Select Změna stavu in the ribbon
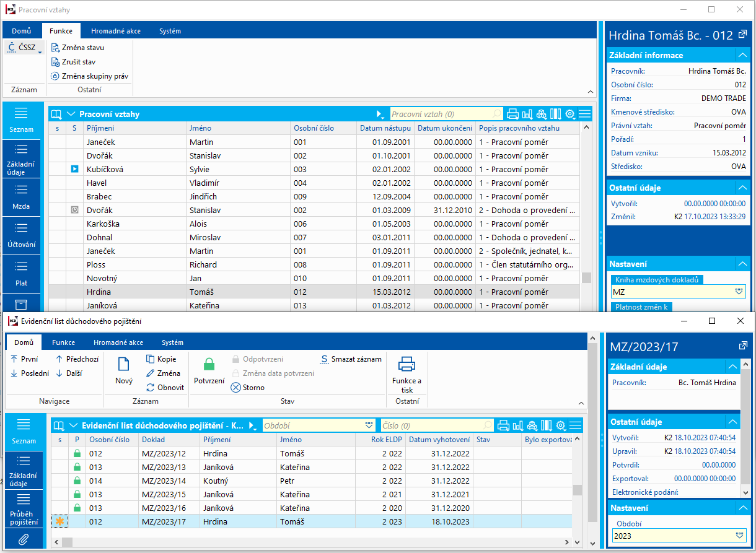 [82, 48]
